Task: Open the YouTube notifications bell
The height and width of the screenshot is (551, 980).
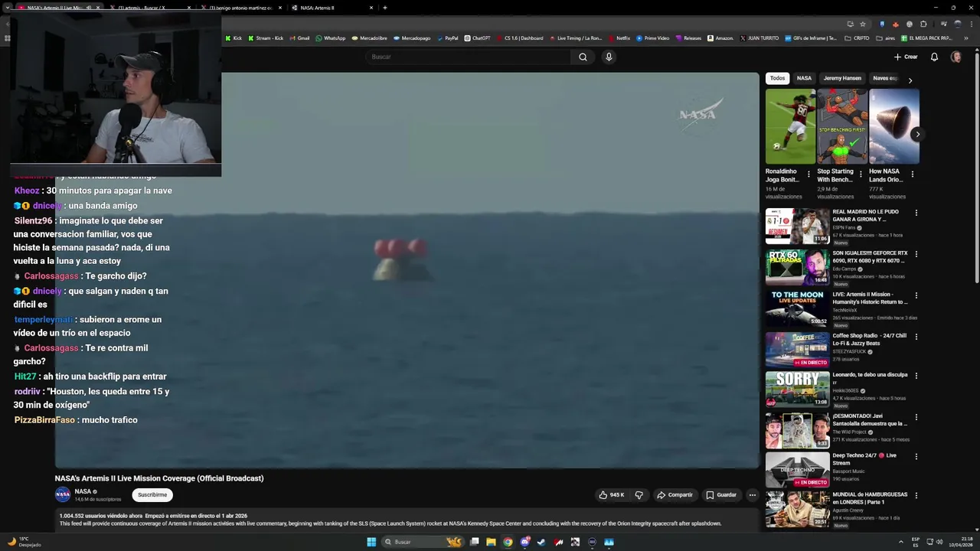Action: click(934, 57)
